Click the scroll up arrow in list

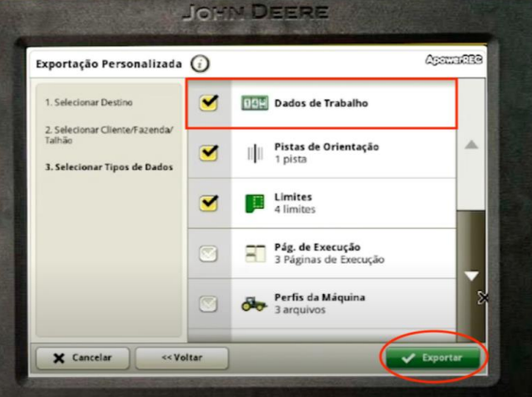pyautogui.click(x=472, y=146)
